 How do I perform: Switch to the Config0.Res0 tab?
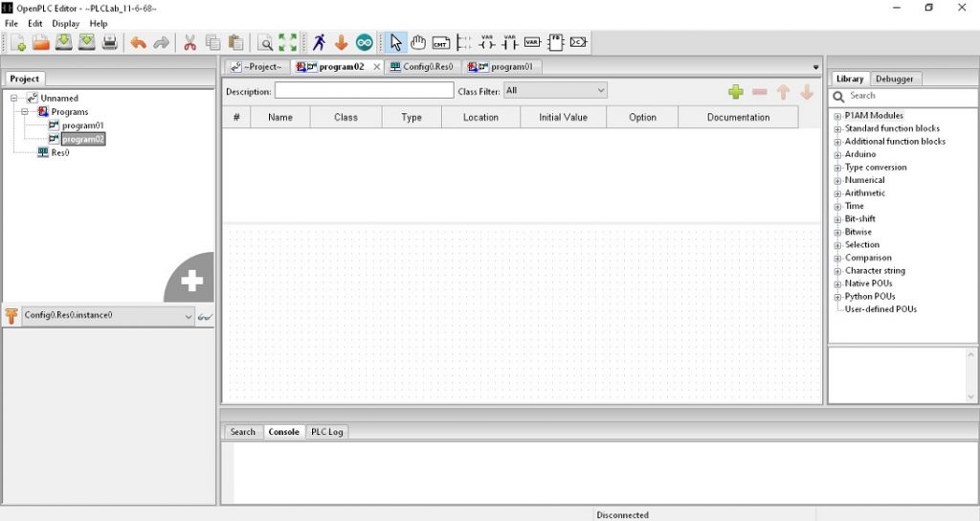(x=424, y=67)
